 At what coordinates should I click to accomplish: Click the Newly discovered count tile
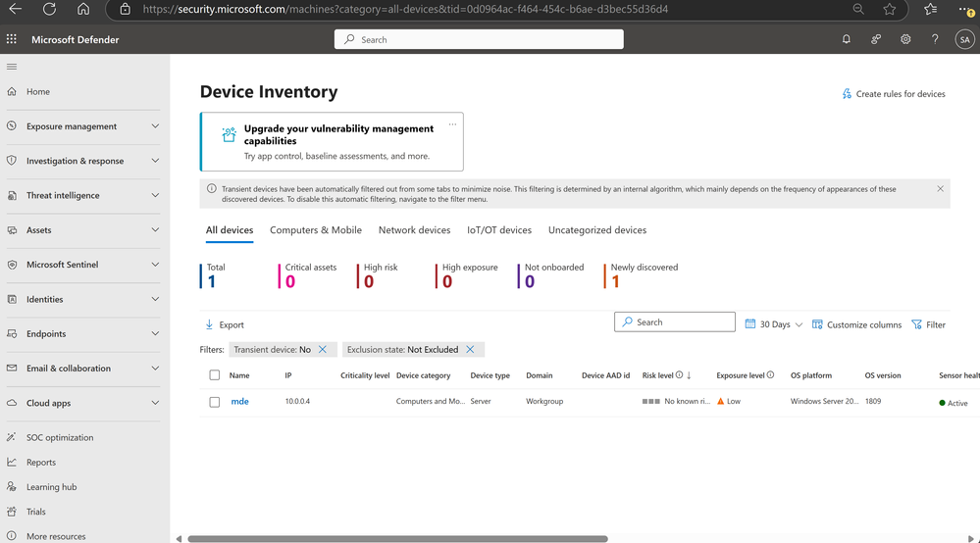pos(641,275)
